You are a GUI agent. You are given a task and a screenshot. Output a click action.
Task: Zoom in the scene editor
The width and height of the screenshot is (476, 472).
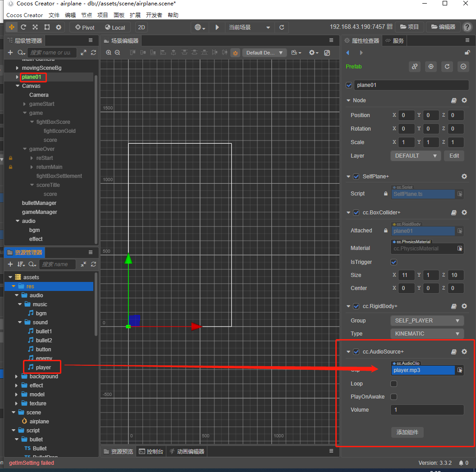coord(109,53)
